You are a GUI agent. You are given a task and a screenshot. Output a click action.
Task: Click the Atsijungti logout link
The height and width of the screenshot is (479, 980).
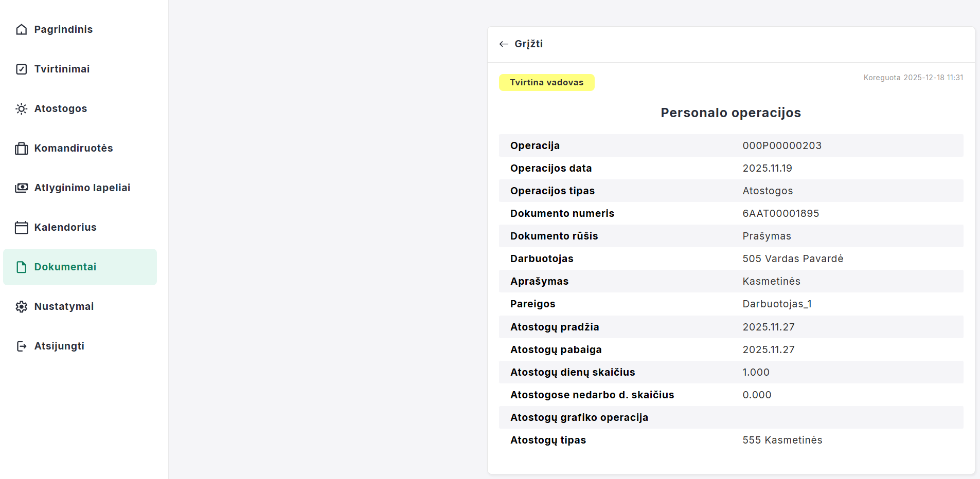pos(59,346)
